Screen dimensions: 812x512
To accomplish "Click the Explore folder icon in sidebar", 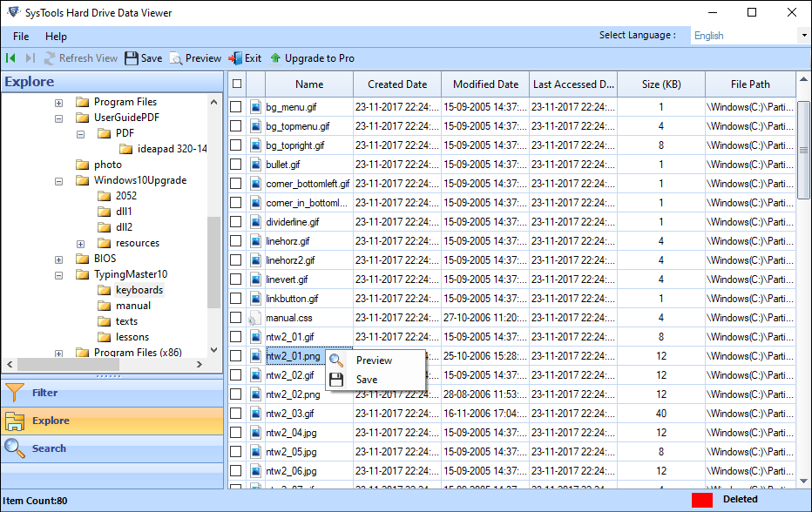I will [15, 421].
